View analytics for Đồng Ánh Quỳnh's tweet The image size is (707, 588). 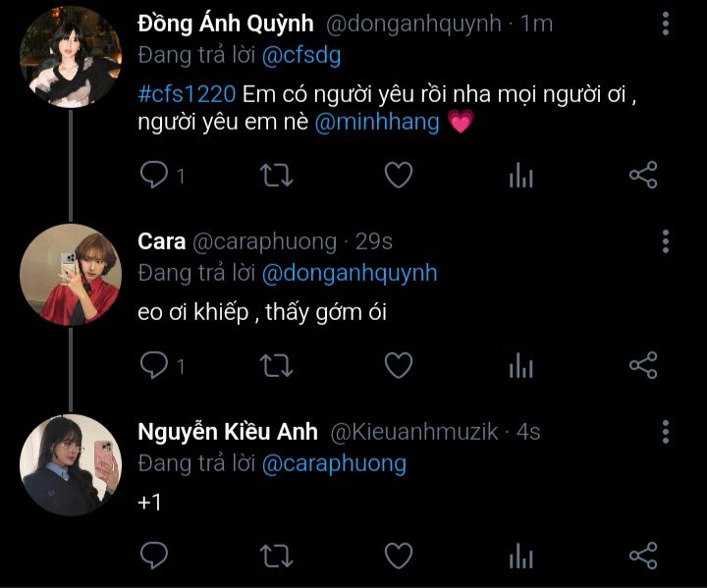(520, 176)
